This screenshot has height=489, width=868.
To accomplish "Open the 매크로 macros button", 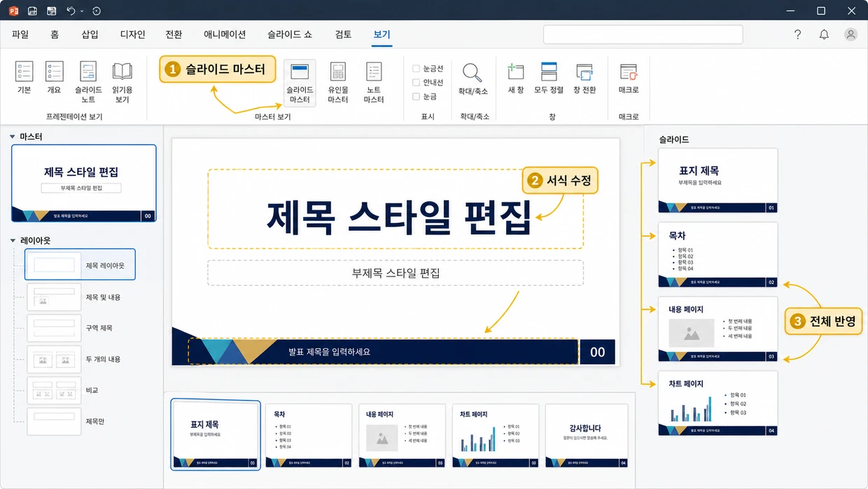I will coord(629,78).
